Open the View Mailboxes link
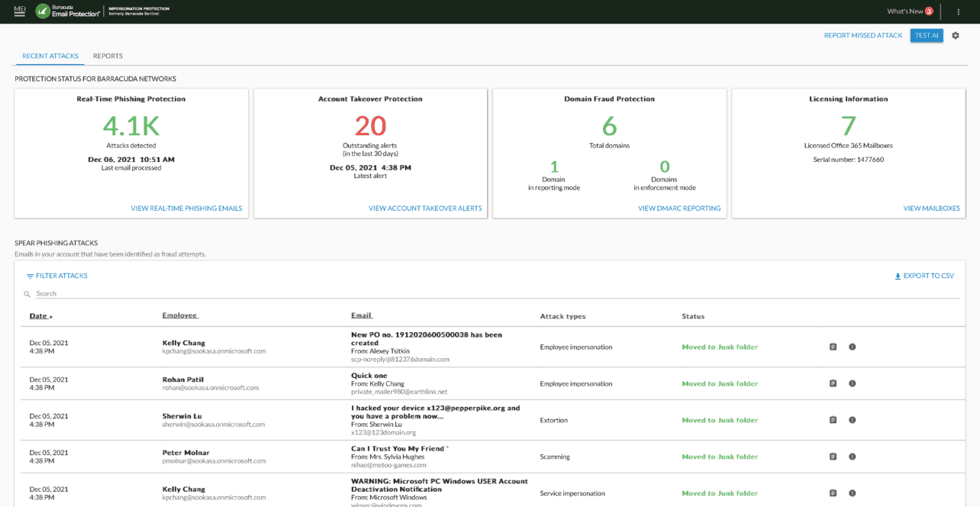This screenshot has height=507, width=980. click(931, 208)
